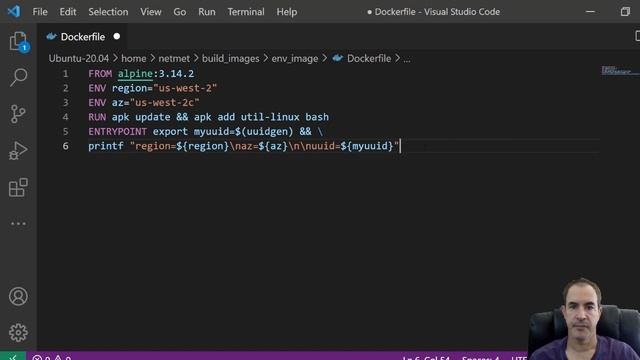Minimize the VS Code window
Image resolution: width=640 pixels, height=360 pixels.
click(x=590, y=12)
